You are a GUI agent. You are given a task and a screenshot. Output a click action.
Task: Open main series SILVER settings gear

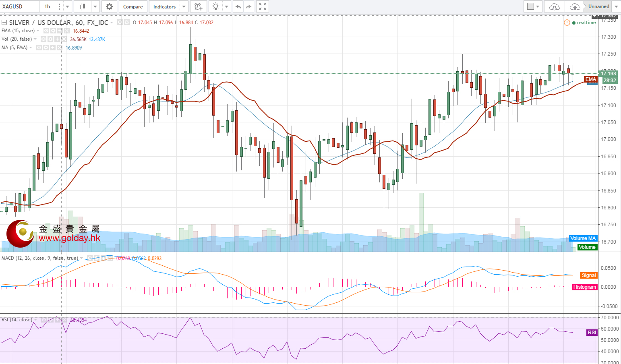pos(127,23)
